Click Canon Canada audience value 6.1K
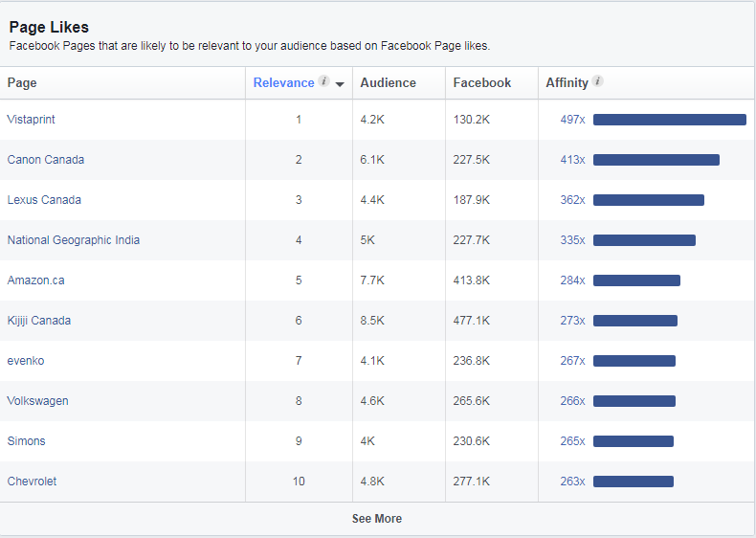Screen dimensions: 756x538 tap(372, 160)
